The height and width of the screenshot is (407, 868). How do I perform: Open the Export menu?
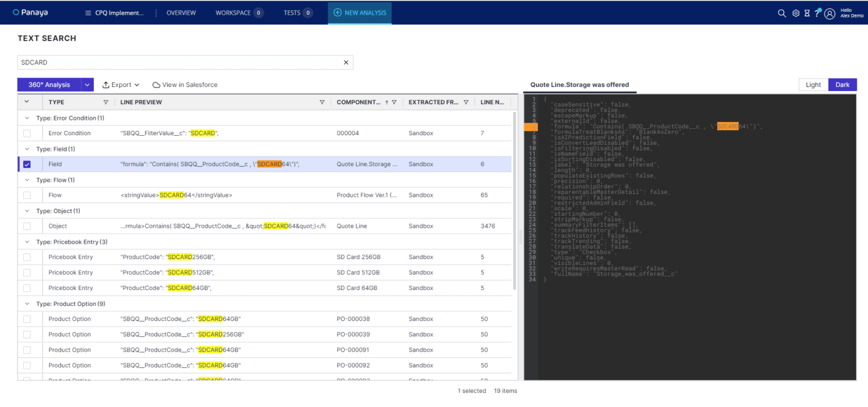121,85
